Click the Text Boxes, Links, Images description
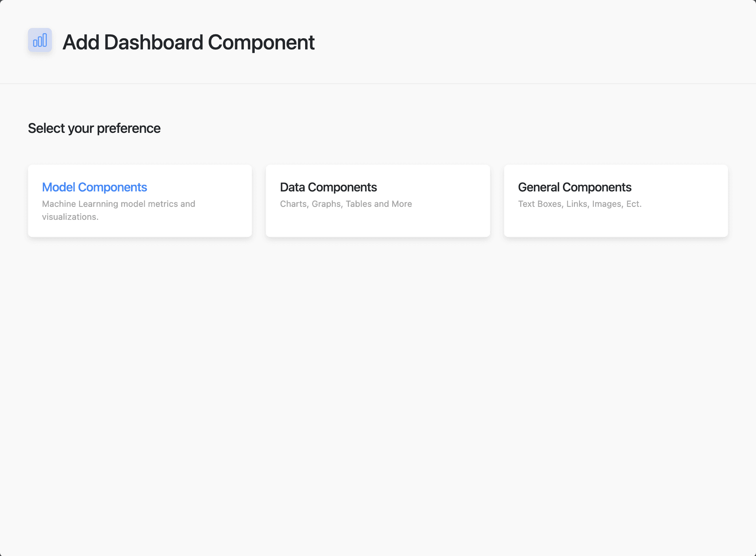756x556 pixels. (580, 204)
